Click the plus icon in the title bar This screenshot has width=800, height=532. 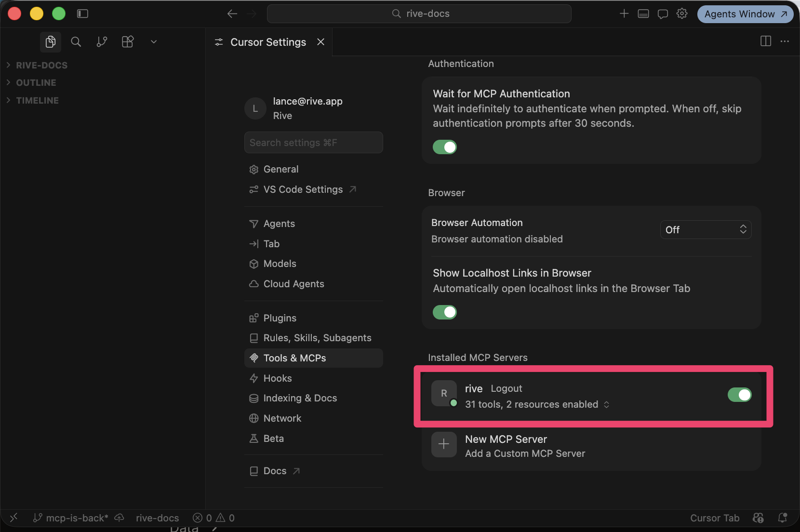tap(624, 13)
